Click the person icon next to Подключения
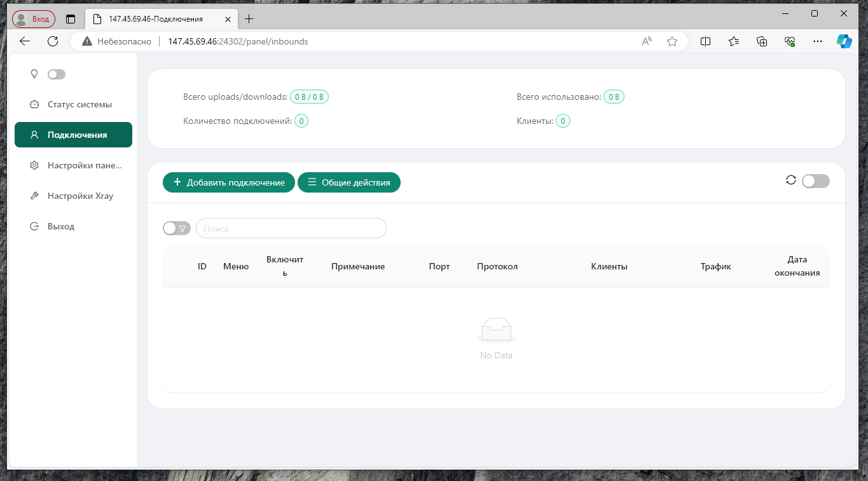Image resolution: width=868 pixels, height=481 pixels. (x=34, y=134)
